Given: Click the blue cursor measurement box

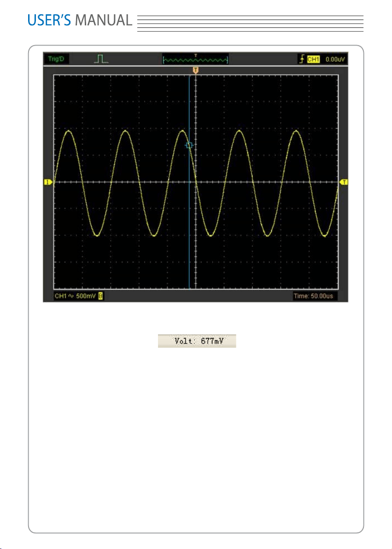Looking at the screenshot, I should pos(189,145).
